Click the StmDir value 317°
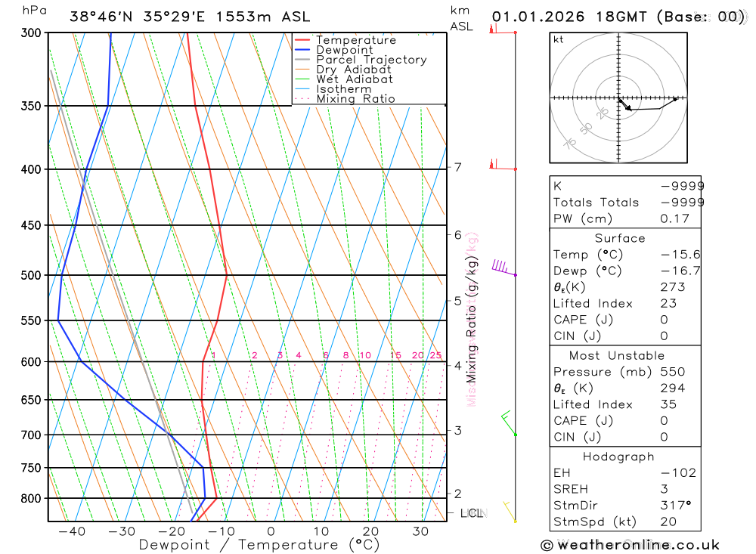 click(675, 506)
